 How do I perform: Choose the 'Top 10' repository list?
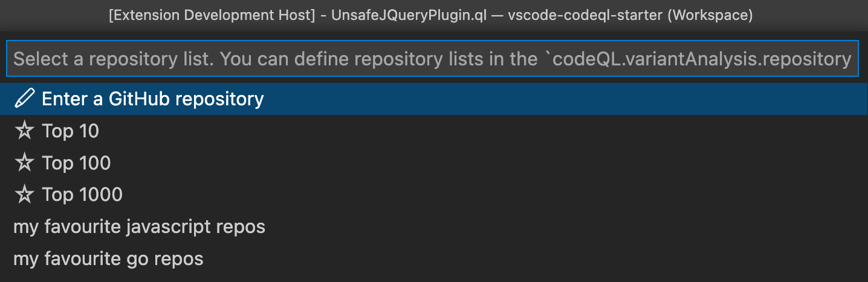coord(70,131)
